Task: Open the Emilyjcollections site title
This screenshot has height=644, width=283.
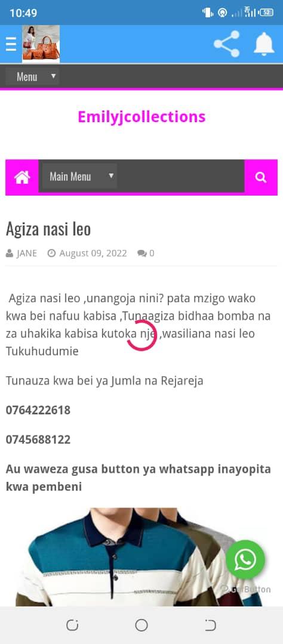Action: (141, 117)
